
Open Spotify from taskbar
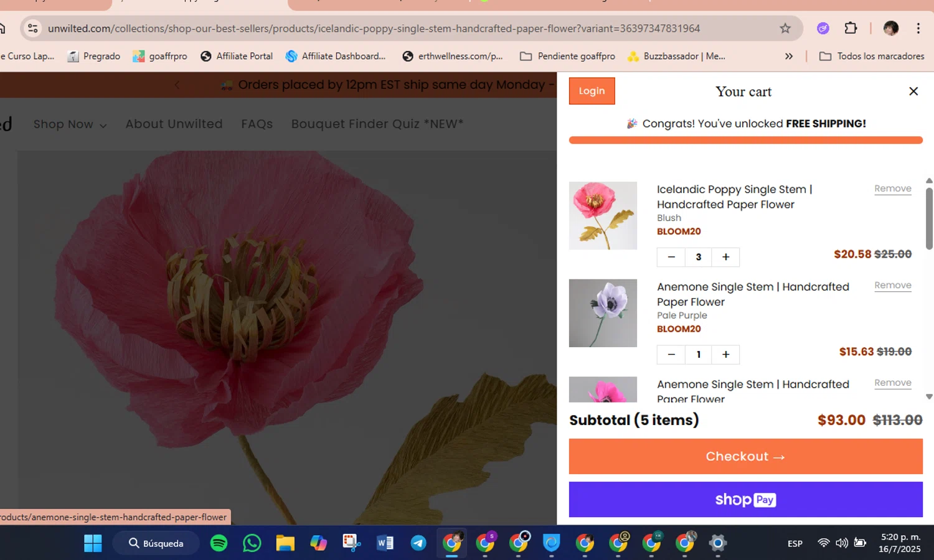(x=219, y=543)
